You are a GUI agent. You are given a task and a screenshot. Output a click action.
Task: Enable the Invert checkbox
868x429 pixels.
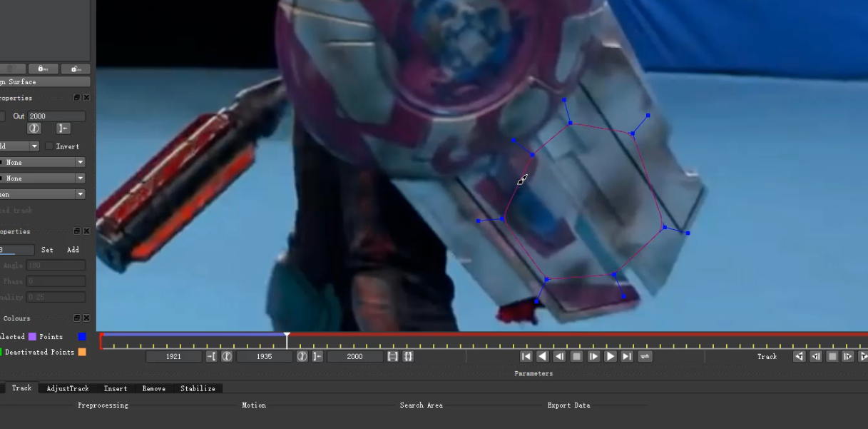click(x=49, y=146)
